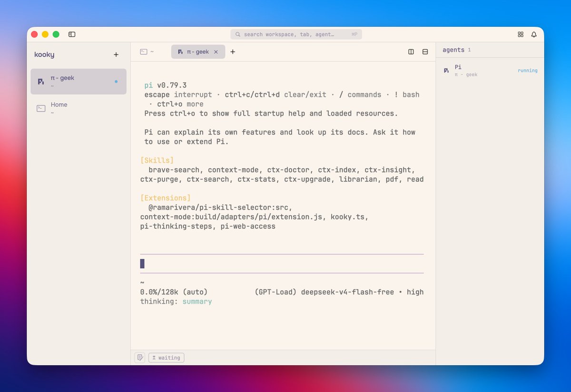Open the notifications bell
This screenshot has width=571, height=392.
[534, 34]
